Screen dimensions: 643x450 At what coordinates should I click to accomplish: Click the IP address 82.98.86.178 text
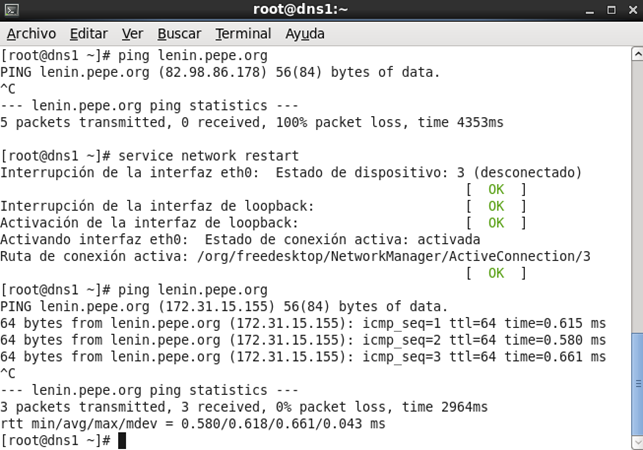pos(212,72)
